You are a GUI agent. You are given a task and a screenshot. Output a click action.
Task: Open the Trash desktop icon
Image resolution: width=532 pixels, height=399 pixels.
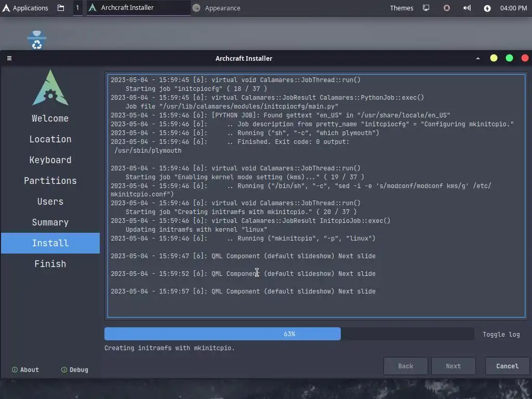pos(37,39)
